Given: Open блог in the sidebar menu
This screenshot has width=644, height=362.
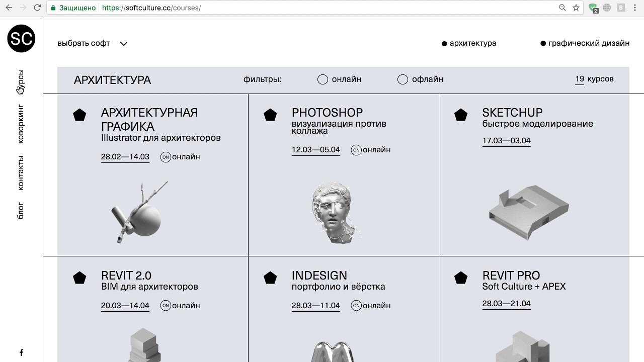Looking at the screenshot, I should (21, 211).
